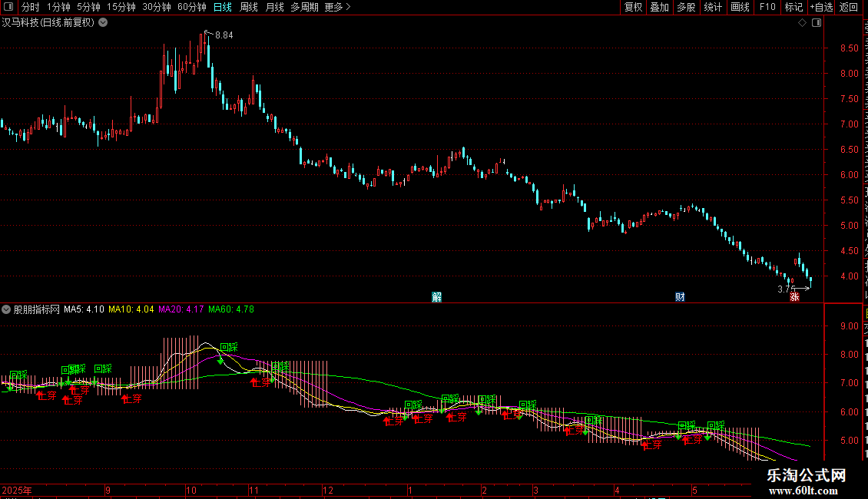Click the 8.84 high price label
Viewport: 868px width, 499px height.
click(224, 35)
